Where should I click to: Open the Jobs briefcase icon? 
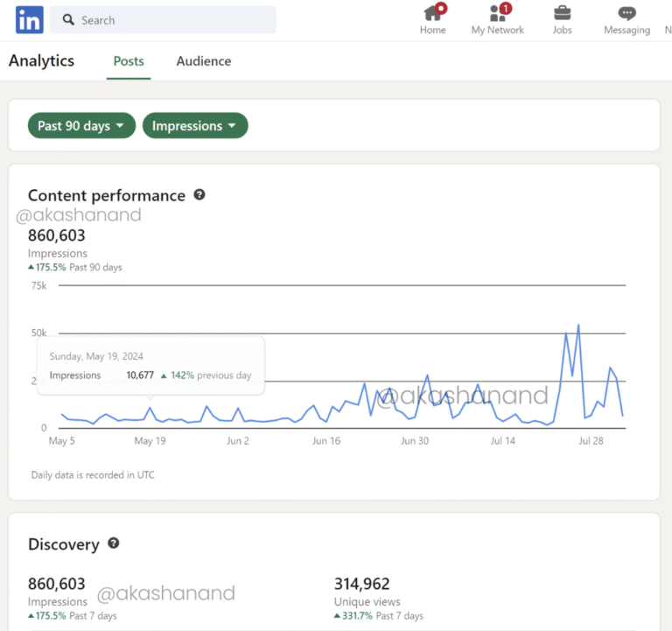(562, 13)
